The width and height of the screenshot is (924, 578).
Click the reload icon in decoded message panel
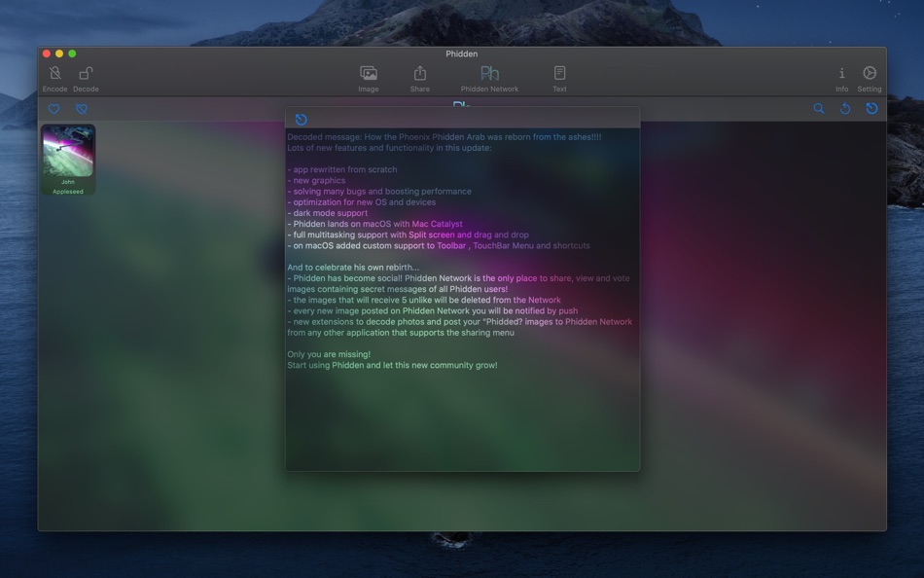[x=302, y=120]
